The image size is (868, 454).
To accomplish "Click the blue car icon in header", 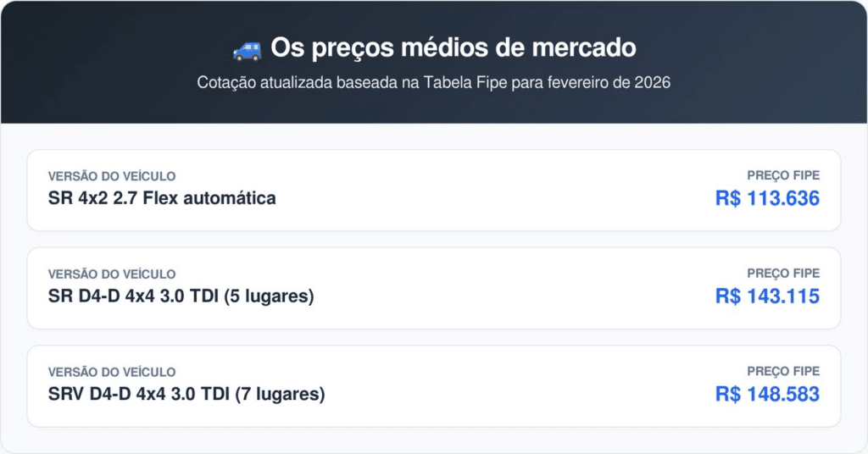I will click(248, 50).
